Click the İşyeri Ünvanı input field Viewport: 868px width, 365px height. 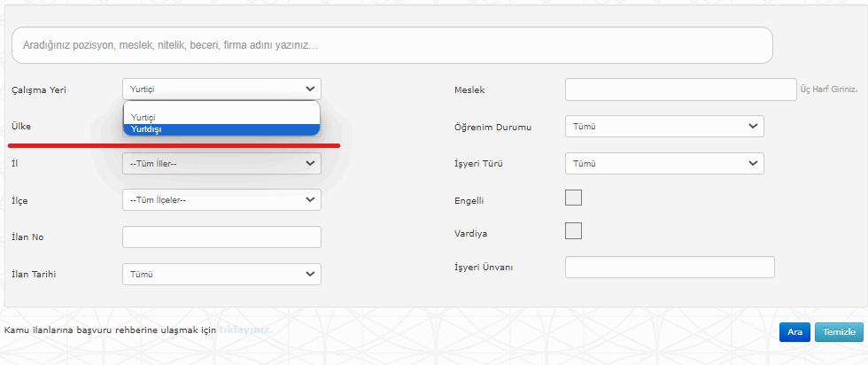669,268
